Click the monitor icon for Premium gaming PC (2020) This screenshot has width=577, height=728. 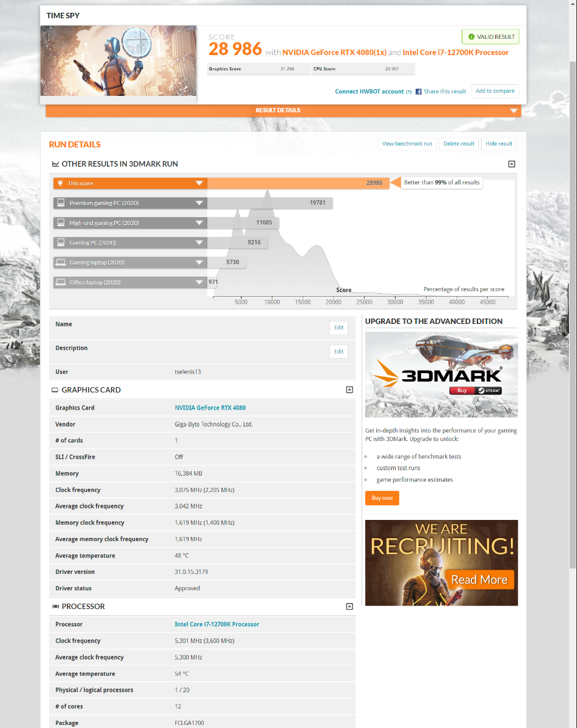pos(61,203)
